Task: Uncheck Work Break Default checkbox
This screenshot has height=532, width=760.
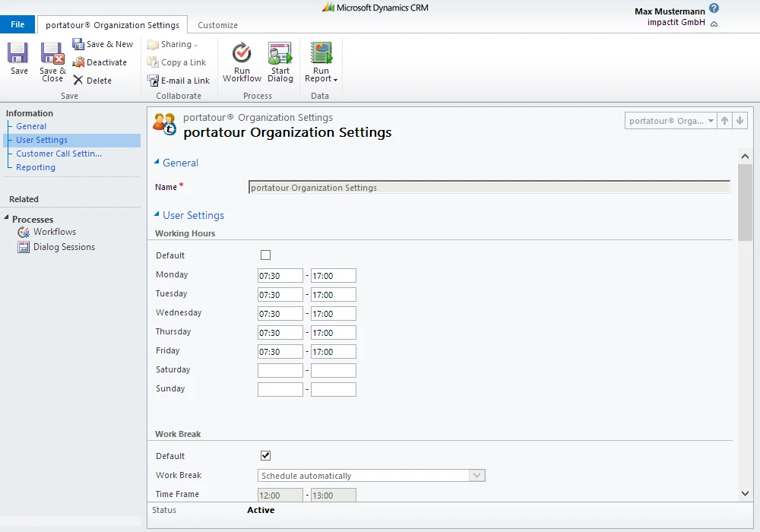Action: coord(265,455)
